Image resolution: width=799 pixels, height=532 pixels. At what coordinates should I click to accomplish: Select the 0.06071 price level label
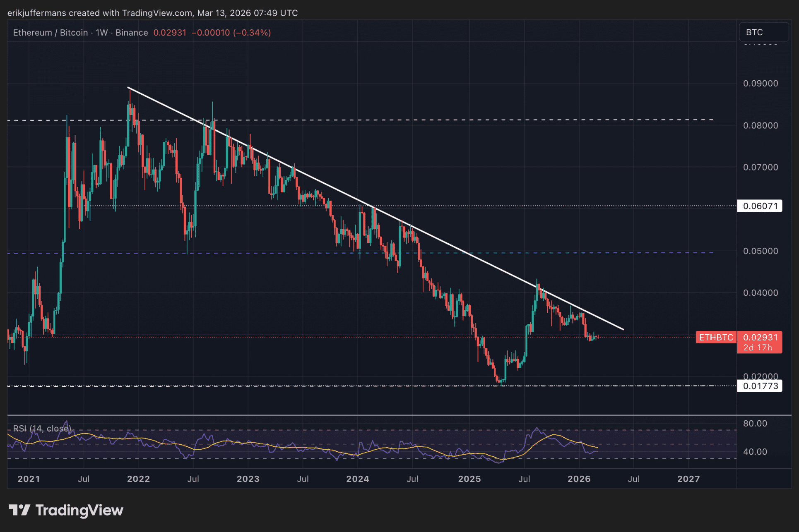(x=760, y=206)
